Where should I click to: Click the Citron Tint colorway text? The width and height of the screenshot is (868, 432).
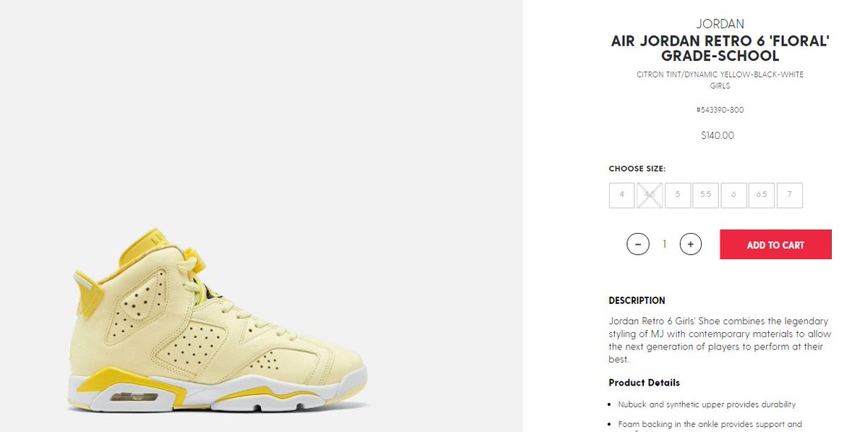pyautogui.click(x=720, y=75)
